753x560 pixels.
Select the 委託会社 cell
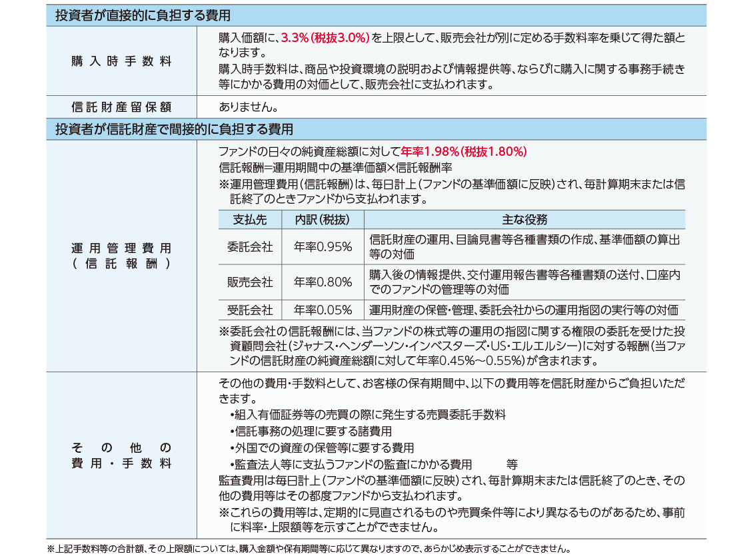pos(250,247)
